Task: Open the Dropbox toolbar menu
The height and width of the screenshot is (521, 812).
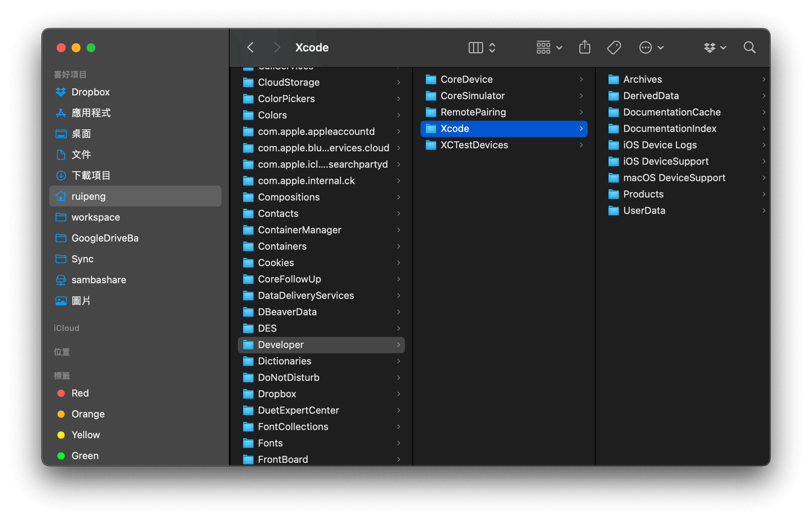Action: 715,48
